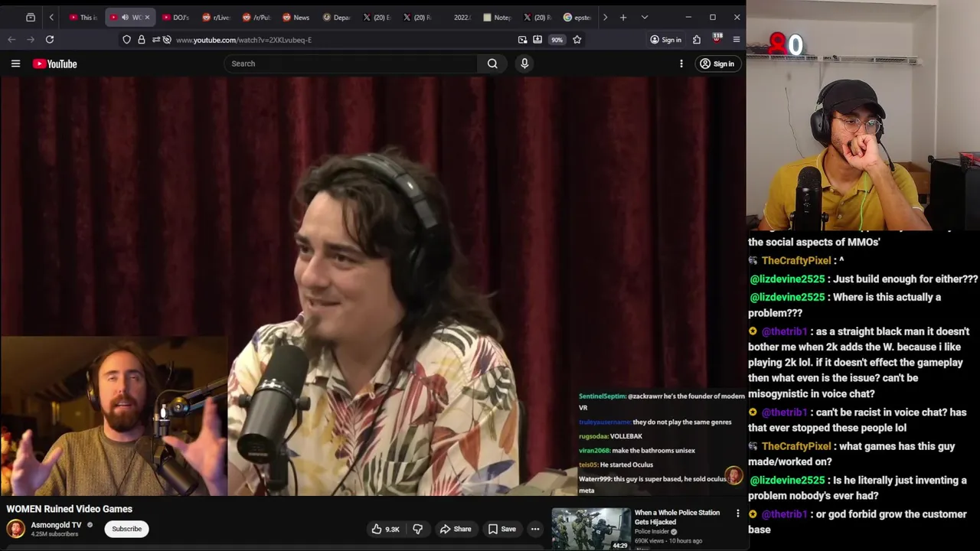Open the epste Google tab
980x551 pixels.
tap(577, 17)
